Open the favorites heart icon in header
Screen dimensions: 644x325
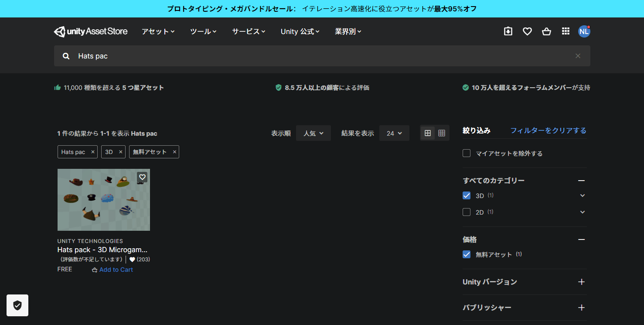527,31
